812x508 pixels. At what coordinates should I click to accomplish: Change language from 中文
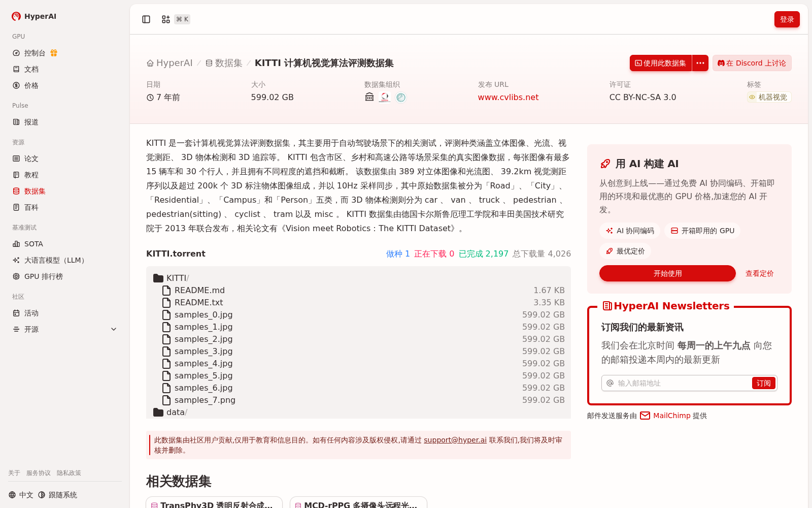[21, 495]
